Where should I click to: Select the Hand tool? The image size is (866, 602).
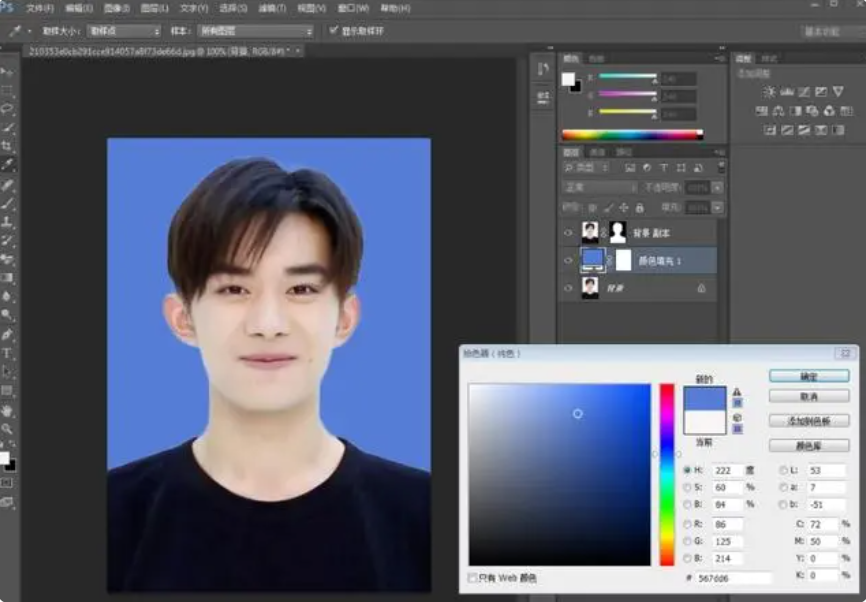pyautogui.click(x=7, y=410)
